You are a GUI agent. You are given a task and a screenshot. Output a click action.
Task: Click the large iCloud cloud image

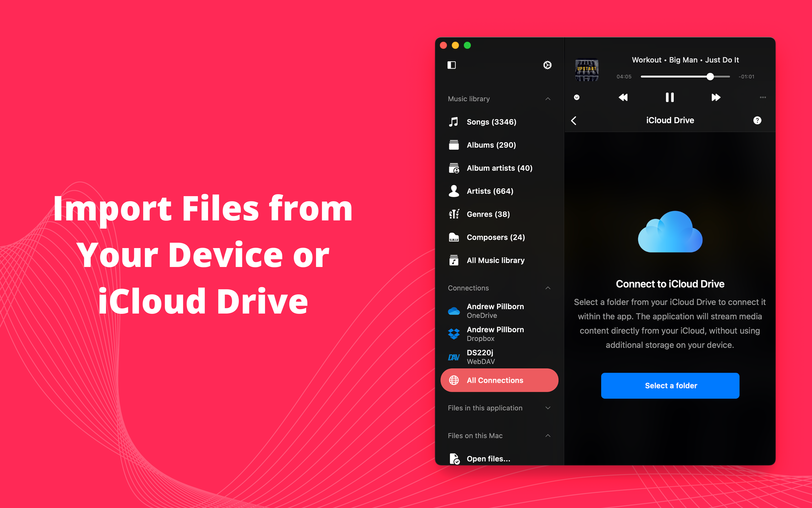[x=670, y=231]
